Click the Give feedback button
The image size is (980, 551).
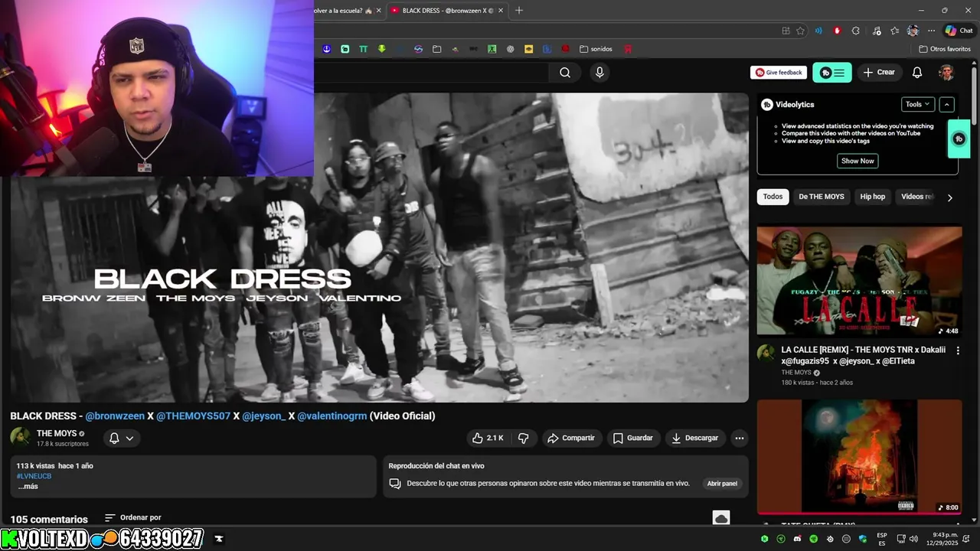point(779,73)
